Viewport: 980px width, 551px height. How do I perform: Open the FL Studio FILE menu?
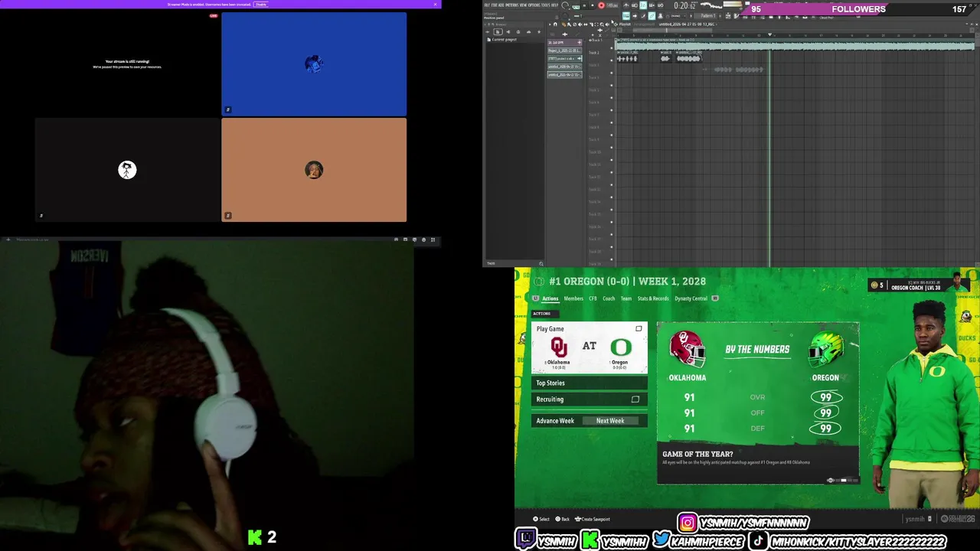487,5
